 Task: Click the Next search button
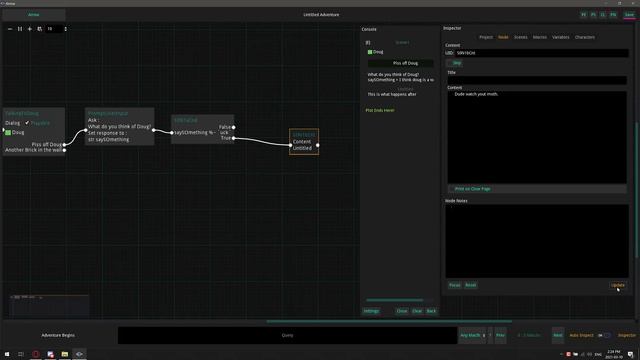coord(558,335)
